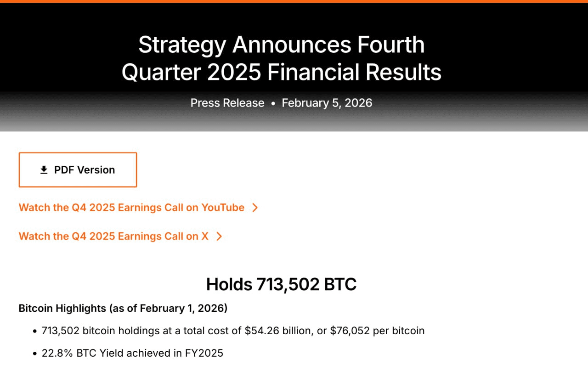
Task: Click the chevron arrow beside the YouTube link
Action: (x=255, y=208)
